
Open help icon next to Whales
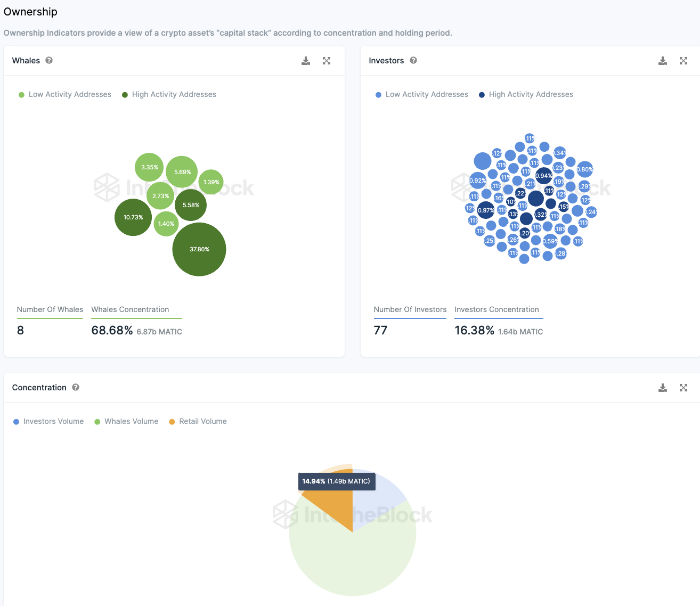(49, 60)
